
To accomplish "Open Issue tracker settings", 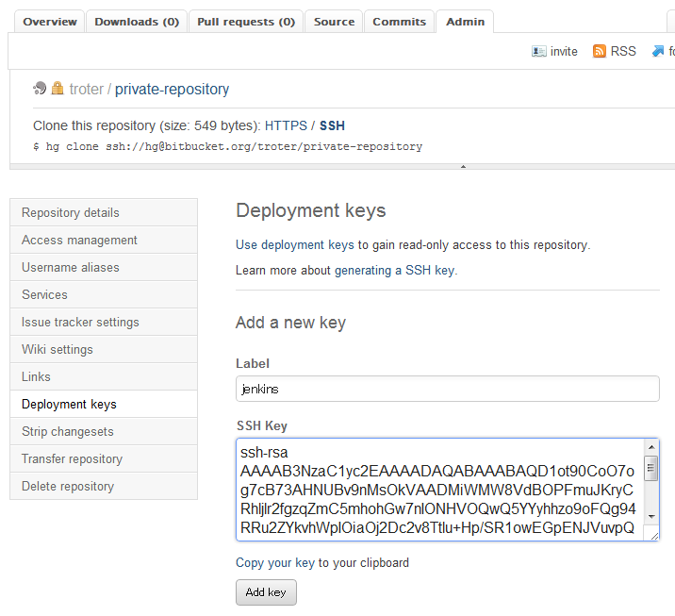I will pos(104,322).
